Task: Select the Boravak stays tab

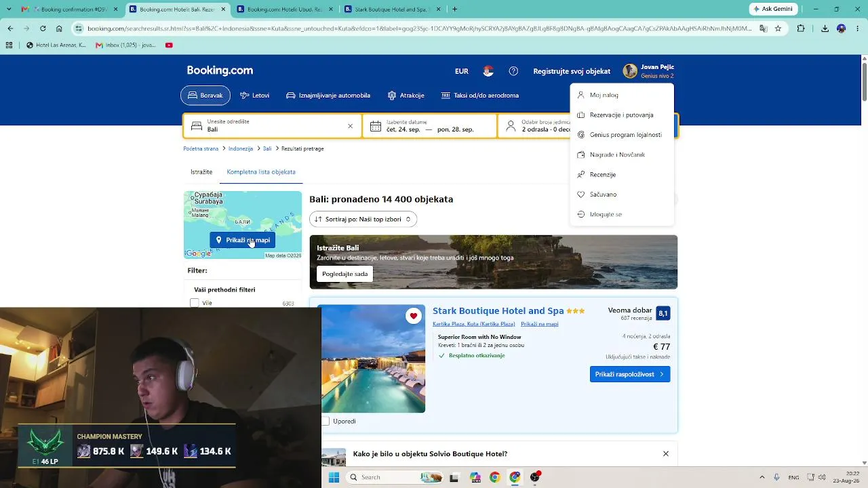Action: point(205,96)
